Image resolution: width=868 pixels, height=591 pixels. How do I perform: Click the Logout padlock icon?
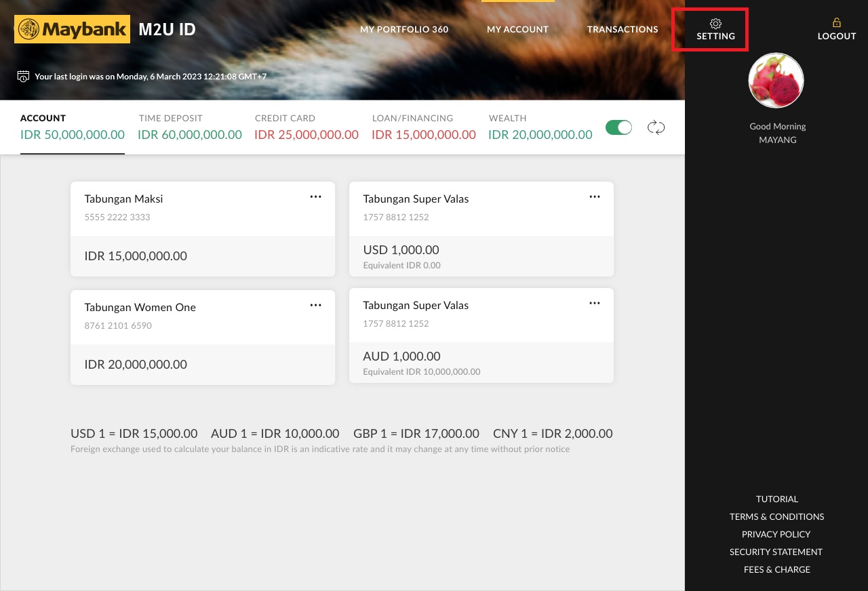(836, 22)
